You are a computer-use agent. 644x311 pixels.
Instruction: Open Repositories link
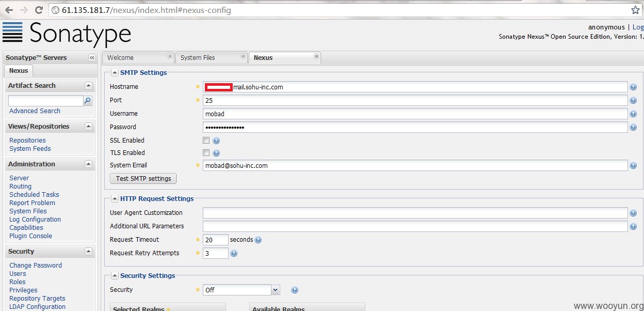pos(27,141)
